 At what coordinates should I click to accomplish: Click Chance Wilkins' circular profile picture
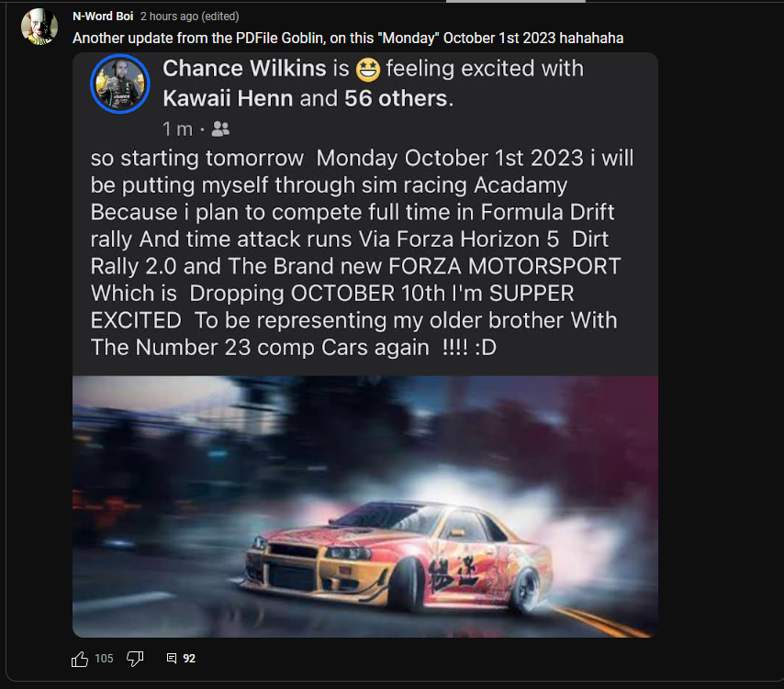pyautogui.click(x=120, y=84)
